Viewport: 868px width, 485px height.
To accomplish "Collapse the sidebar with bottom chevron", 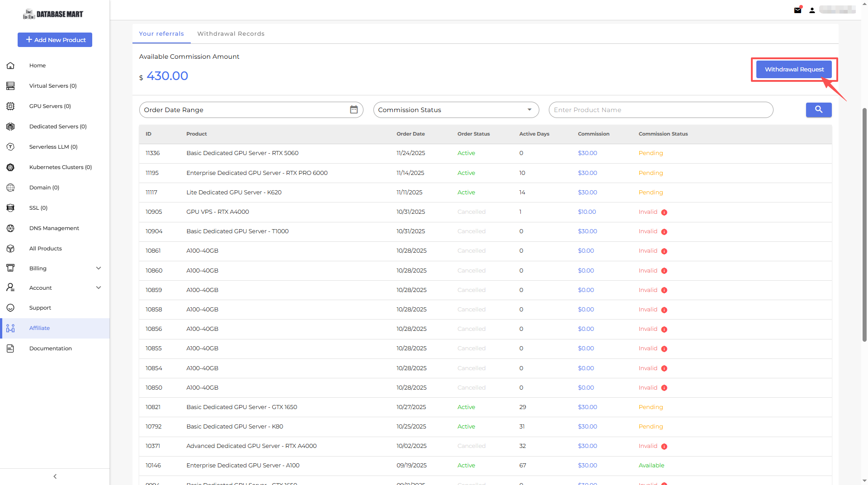I will [55, 476].
